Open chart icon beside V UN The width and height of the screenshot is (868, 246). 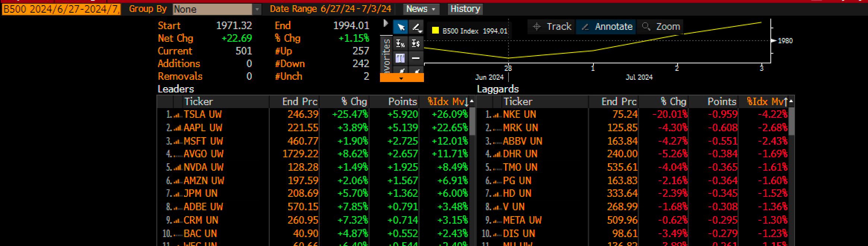(x=497, y=207)
